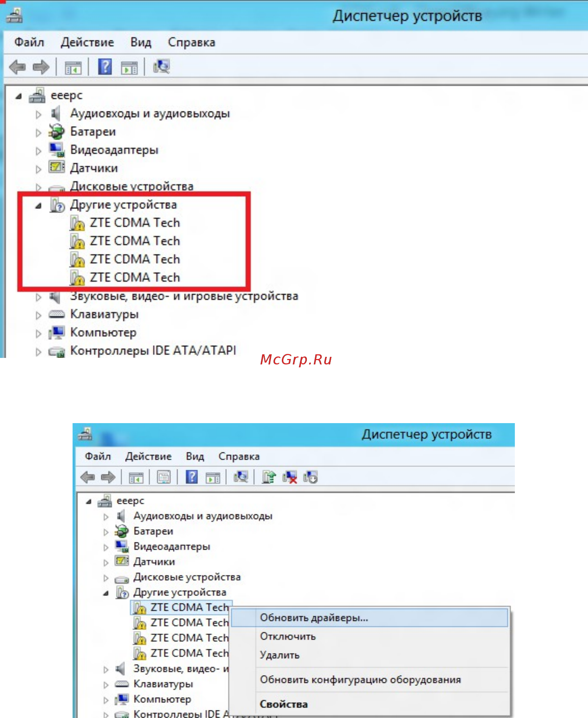Image resolution: width=588 pixels, height=718 pixels.
Task: Click action pane icon after Help in lower toolbar
Action: pos(213,478)
